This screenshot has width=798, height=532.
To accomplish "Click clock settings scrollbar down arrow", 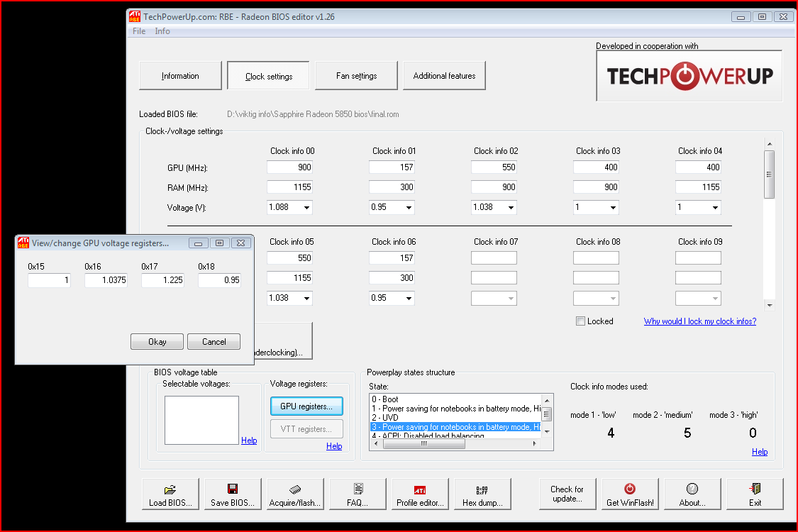I will click(769, 306).
